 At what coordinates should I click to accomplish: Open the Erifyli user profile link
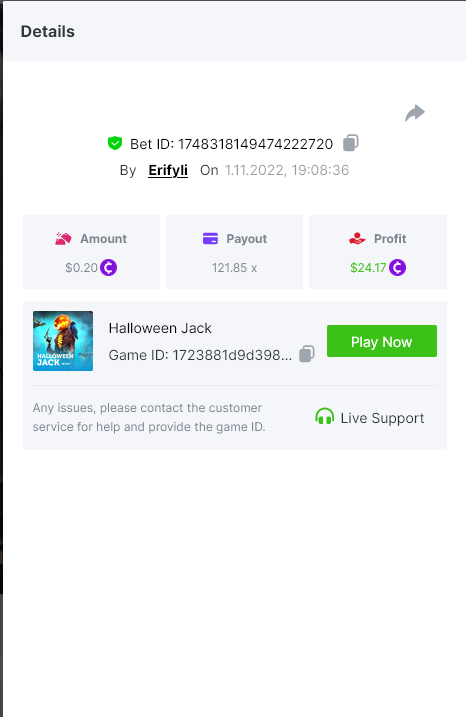[x=168, y=170]
